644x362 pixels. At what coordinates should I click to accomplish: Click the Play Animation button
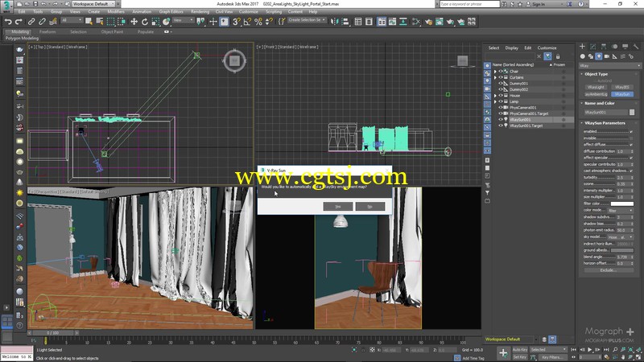click(590, 350)
